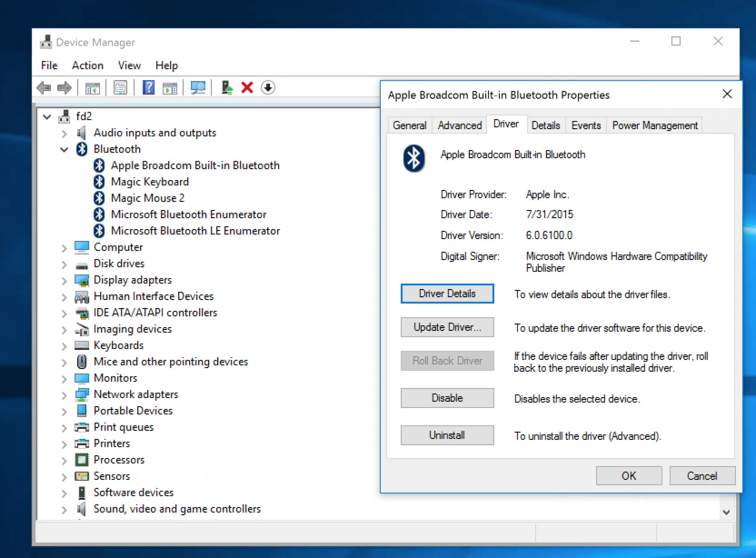Click the Imaging devices camera icon
Image resolution: width=756 pixels, height=558 pixels.
click(x=82, y=329)
